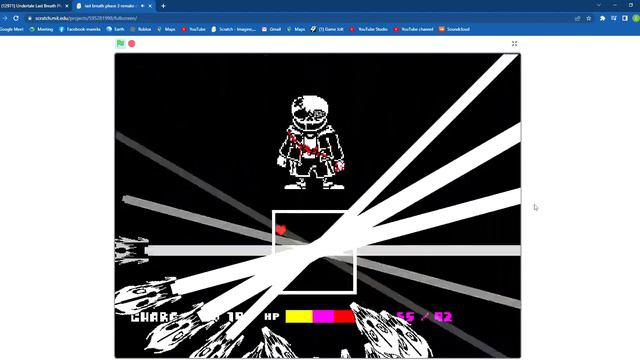Click the red heart soul in battle box
640x360 pixels.
click(x=281, y=230)
